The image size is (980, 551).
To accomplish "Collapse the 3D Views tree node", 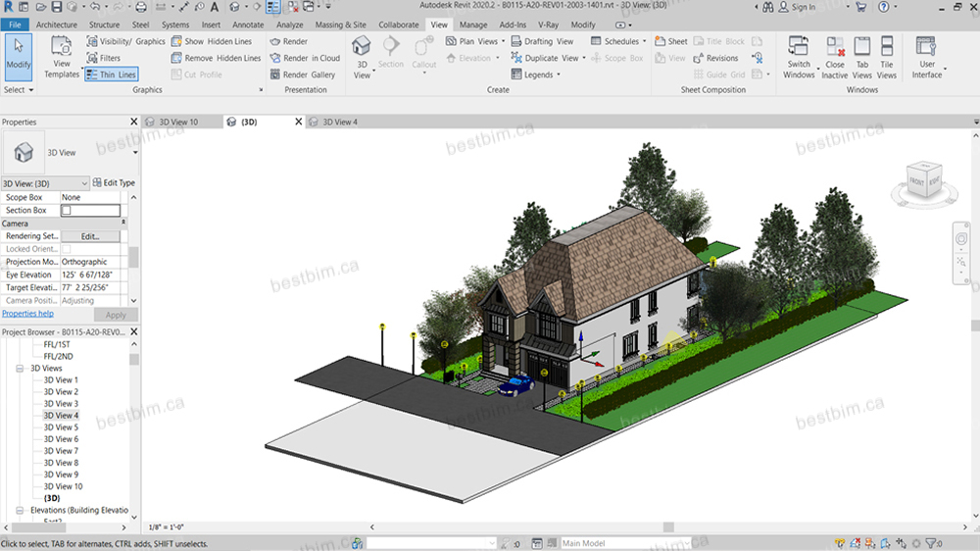I will tap(20, 369).
